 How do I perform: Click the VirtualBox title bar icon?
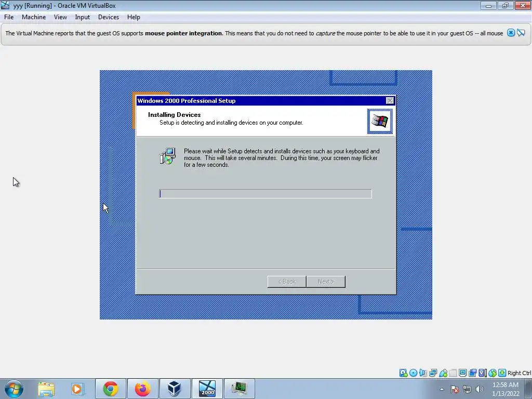click(x=5, y=5)
